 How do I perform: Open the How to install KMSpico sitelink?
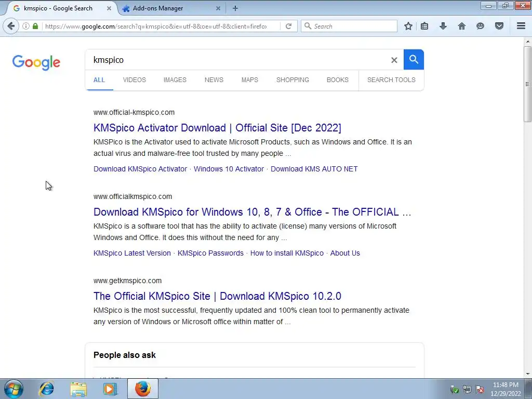click(287, 253)
